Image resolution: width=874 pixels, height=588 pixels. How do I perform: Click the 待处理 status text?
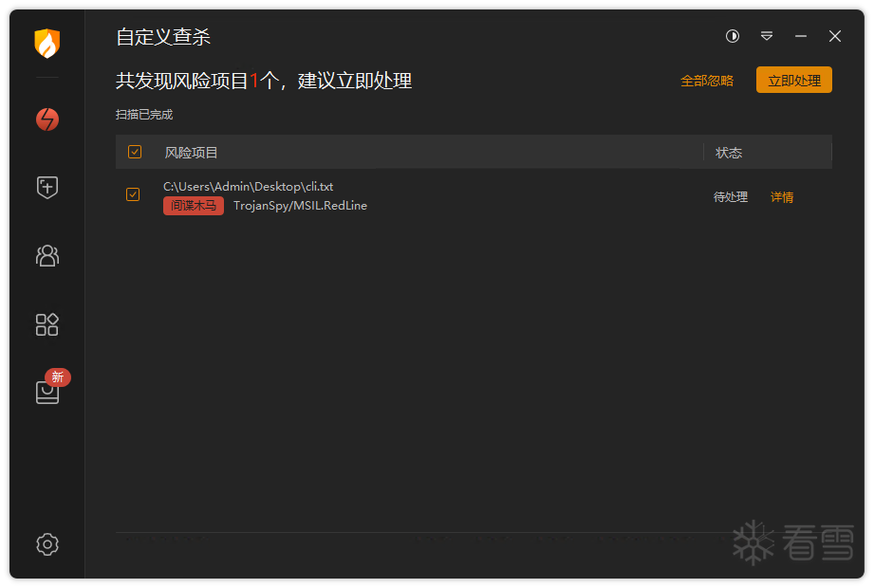(x=730, y=197)
